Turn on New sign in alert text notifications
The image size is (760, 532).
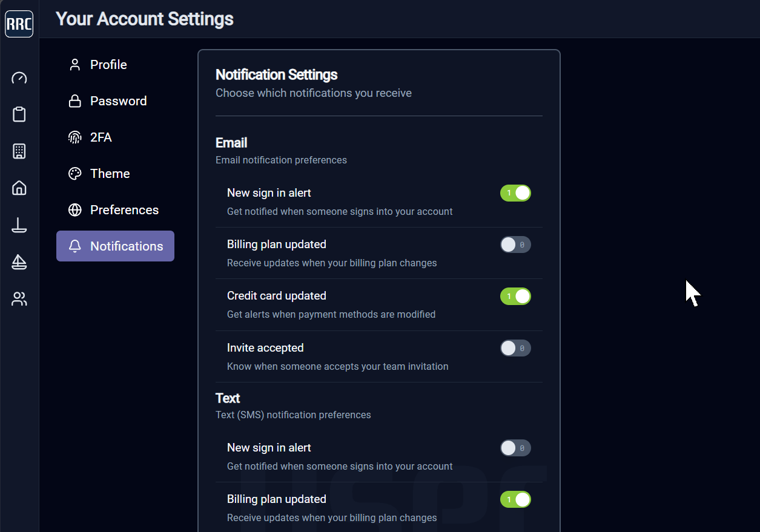click(515, 448)
